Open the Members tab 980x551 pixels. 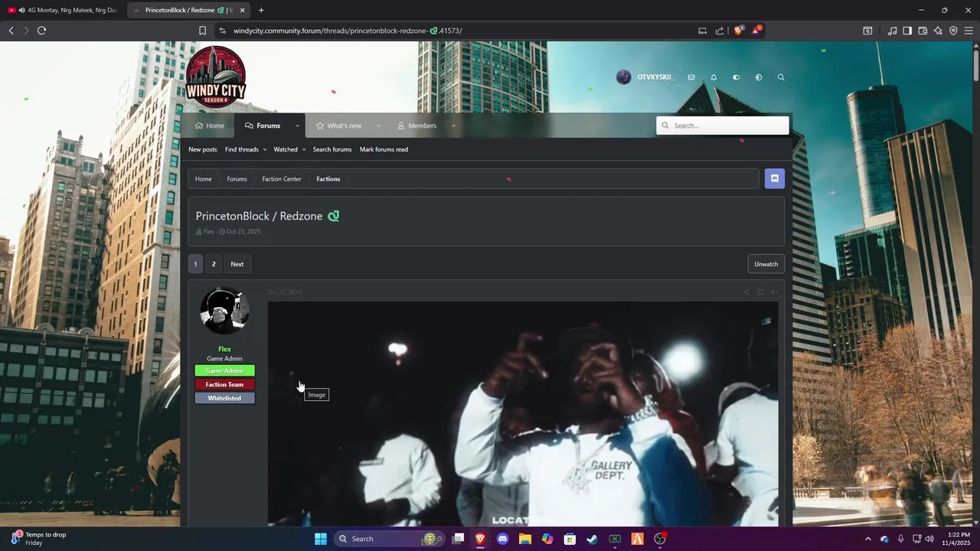point(417,126)
